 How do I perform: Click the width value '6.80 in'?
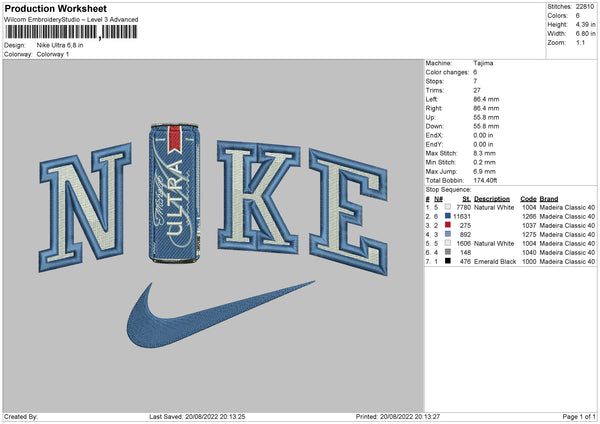tap(585, 34)
